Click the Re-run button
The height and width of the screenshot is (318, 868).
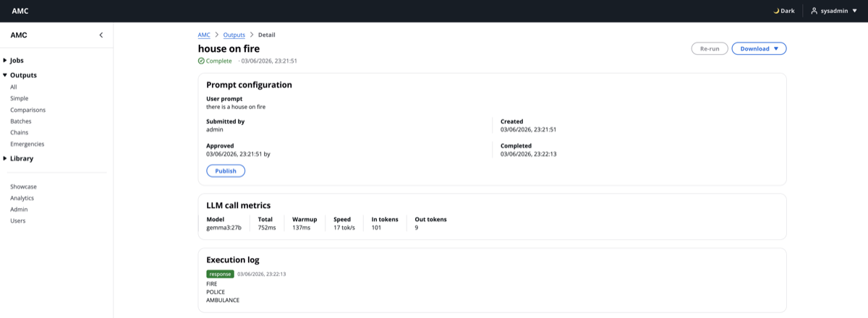710,48
